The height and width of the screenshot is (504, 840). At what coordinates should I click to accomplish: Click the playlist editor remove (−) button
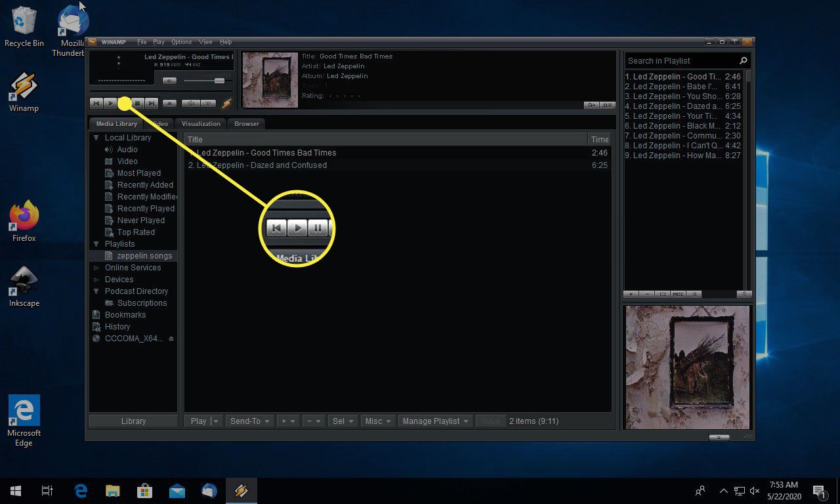tap(648, 294)
